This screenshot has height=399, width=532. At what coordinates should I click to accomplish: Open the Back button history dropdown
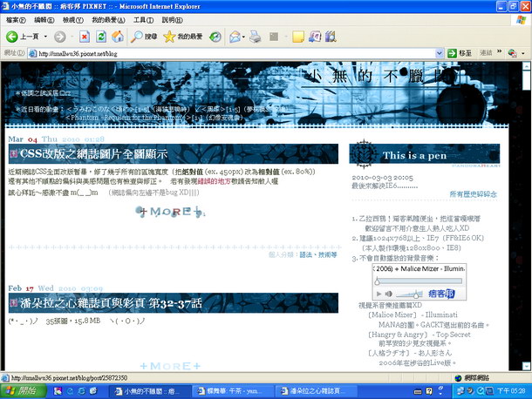click(x=45, y=37)
